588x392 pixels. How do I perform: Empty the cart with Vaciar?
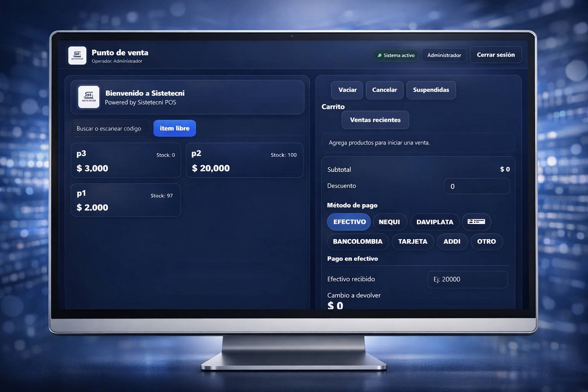pos(347,90)
